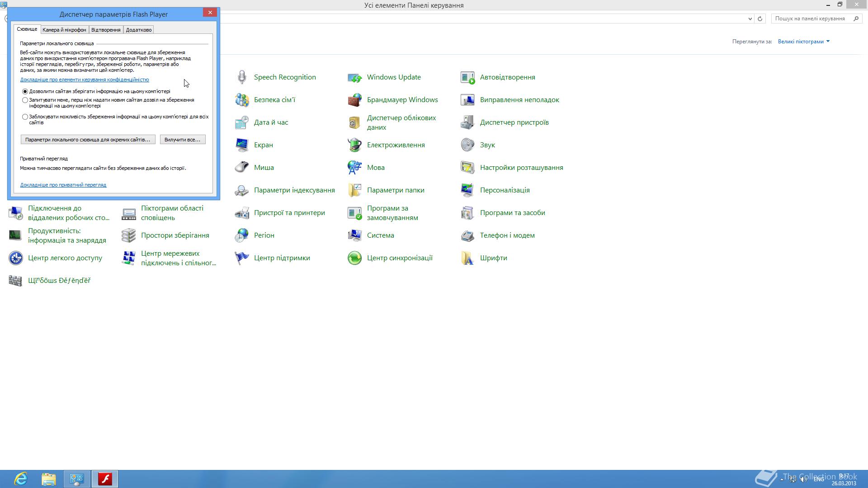The width and height of the screenshot is (868, 488).
Task: Switch to the Відтворення tab
Action: 106,30
